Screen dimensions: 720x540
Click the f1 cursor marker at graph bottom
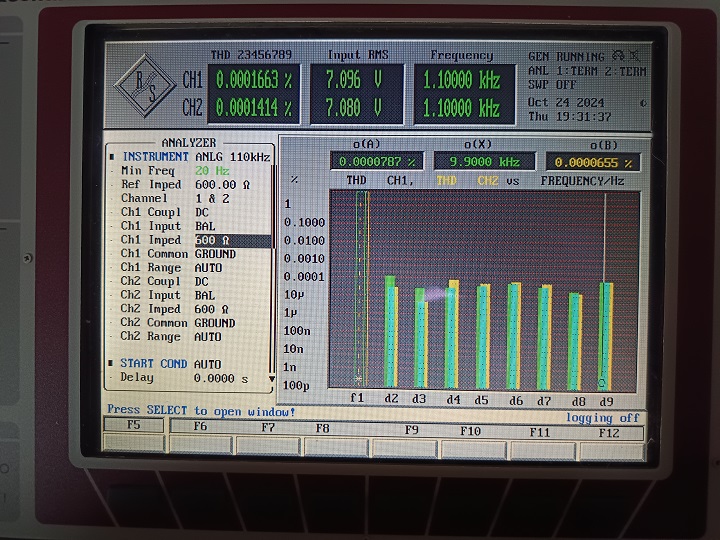click(358, 379)
